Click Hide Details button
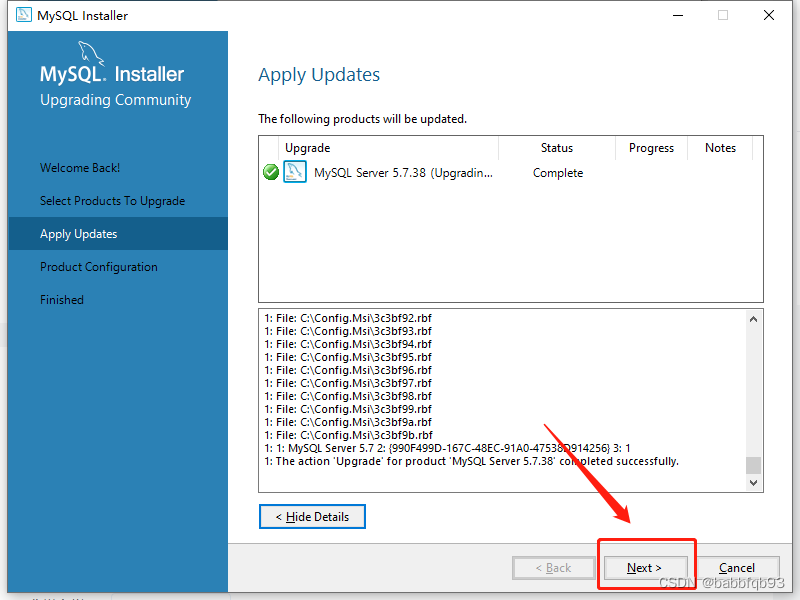Viewport: 800px width, 600px height. click(x=312, y=517)
